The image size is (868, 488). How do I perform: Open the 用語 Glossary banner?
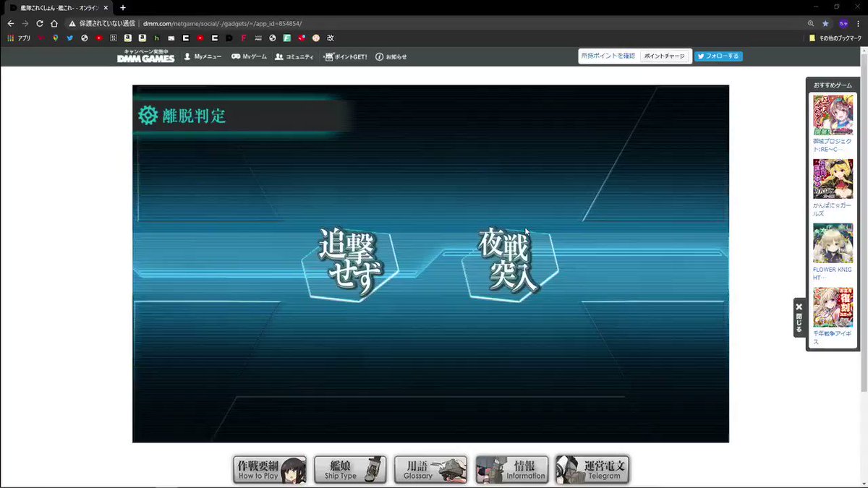pyautogui.click(x=430, y=469)
